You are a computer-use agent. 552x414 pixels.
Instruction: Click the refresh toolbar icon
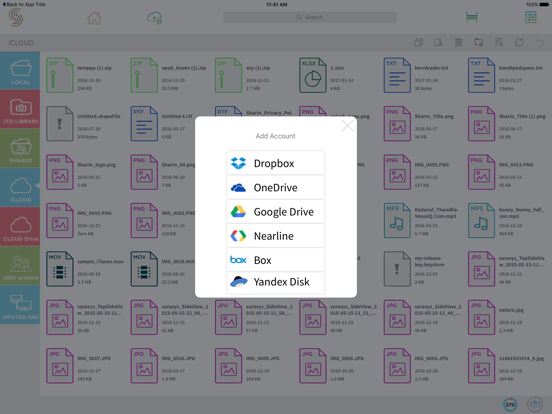click(519, 43)
